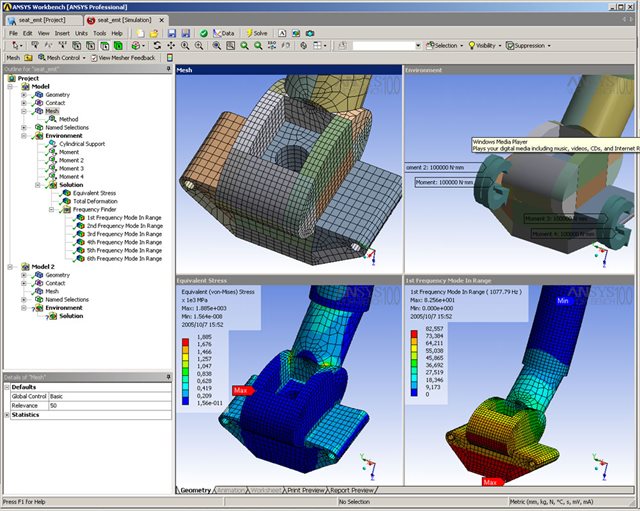The width and height of the screenshot is (640, 511).
Task: Pin the Outline panel with pushpin icon
Action: [x=169, y=69]
